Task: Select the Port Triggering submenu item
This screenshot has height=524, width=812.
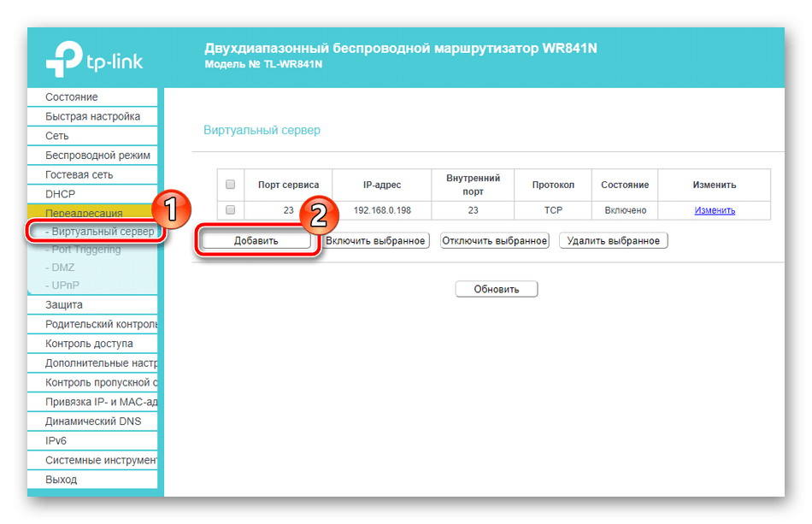Action: [85, 250]
